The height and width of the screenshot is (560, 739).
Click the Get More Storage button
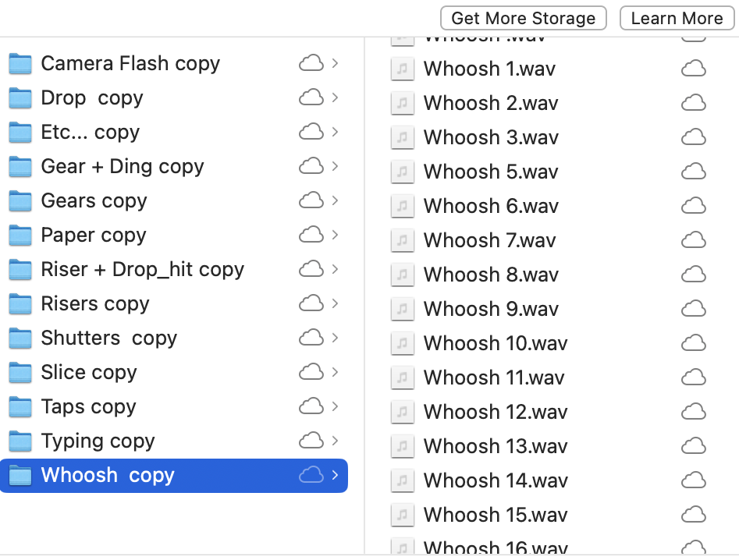[x=523, y=19]
